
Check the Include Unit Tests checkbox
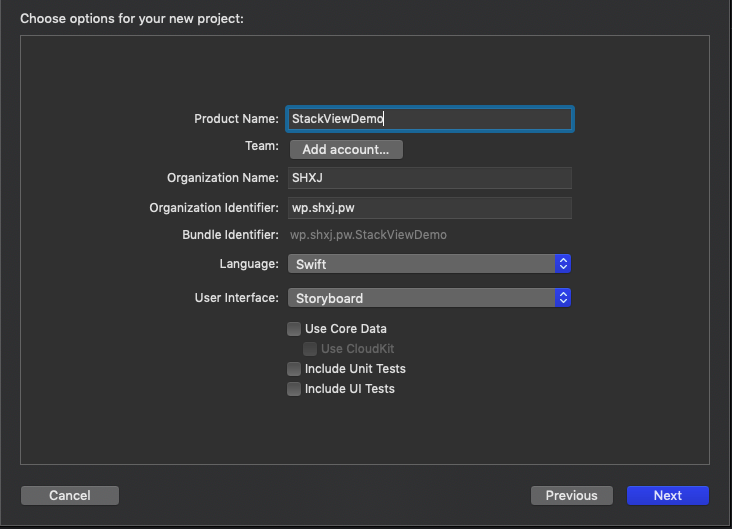coord(294,369)
